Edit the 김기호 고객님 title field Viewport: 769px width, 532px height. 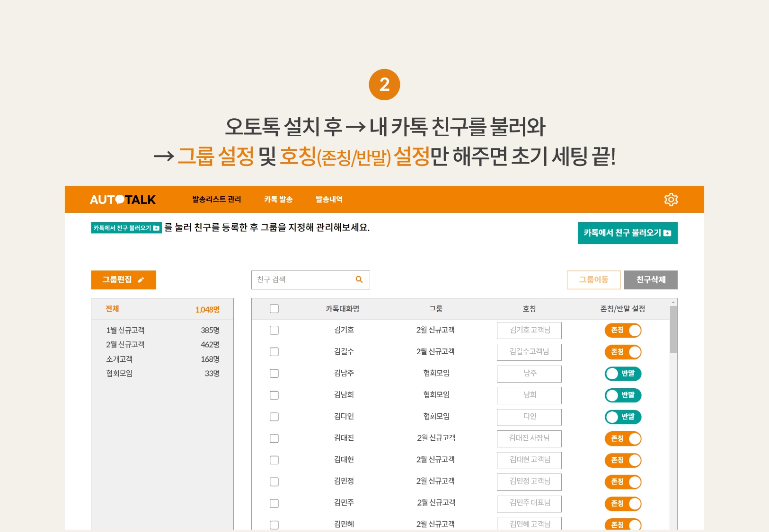click(x=529, y=331)
